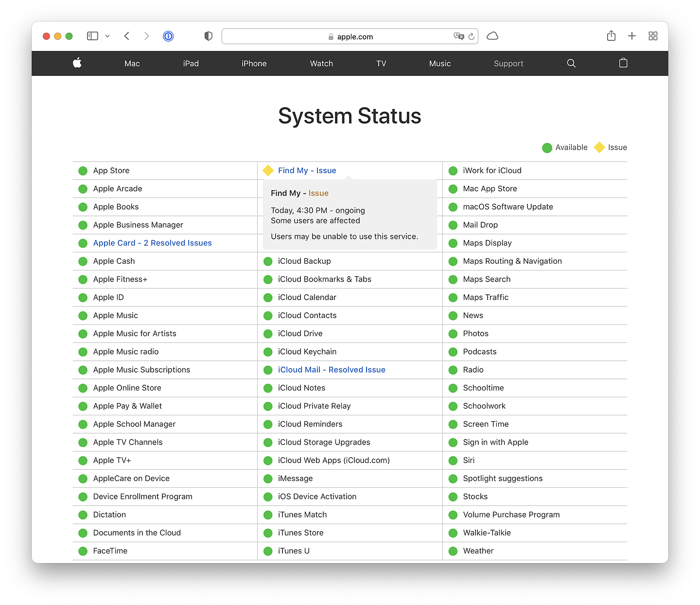Click the yellow Issue legend diamond
The width and height of the screenshot is (700, 605).
(x=599, y=147)
